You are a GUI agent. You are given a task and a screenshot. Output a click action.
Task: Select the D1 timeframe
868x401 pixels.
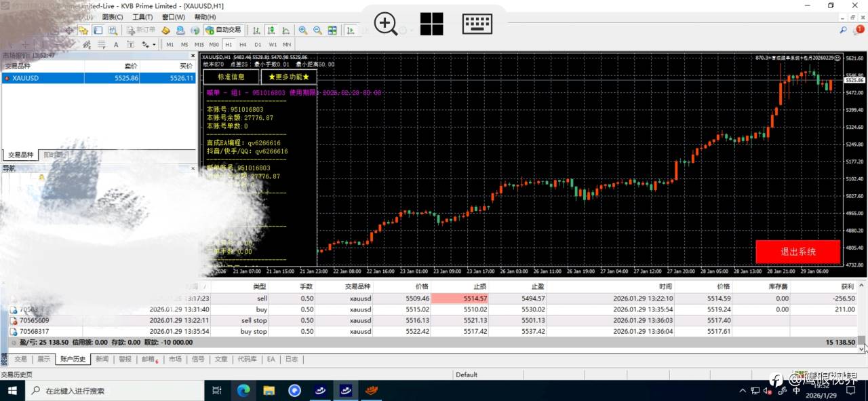click(258, 45)
